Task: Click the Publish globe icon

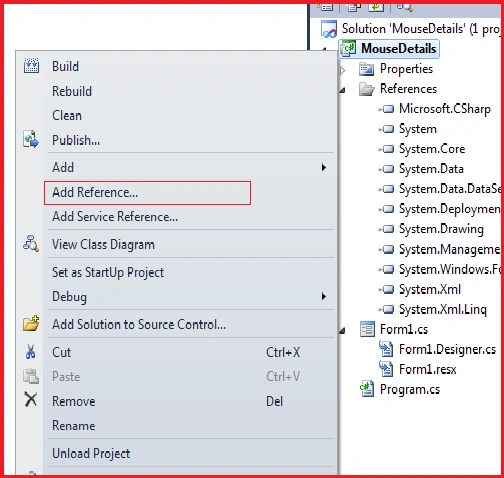Action: (31, 139)
